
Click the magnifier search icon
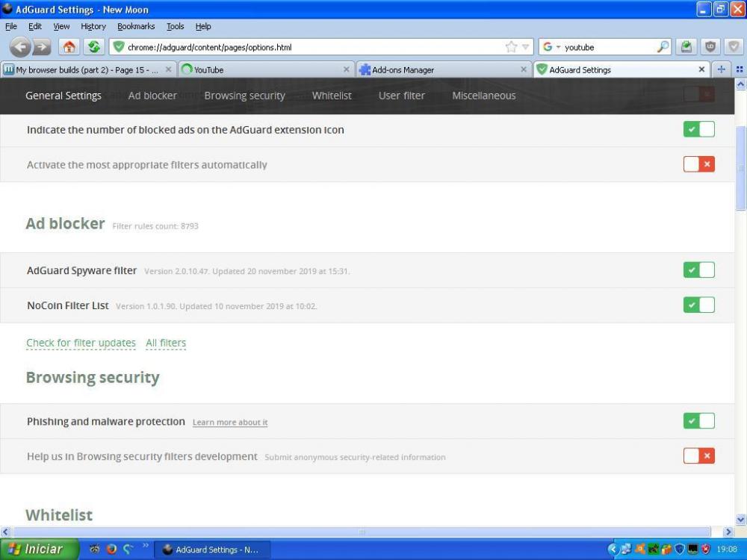click(662, 46)
